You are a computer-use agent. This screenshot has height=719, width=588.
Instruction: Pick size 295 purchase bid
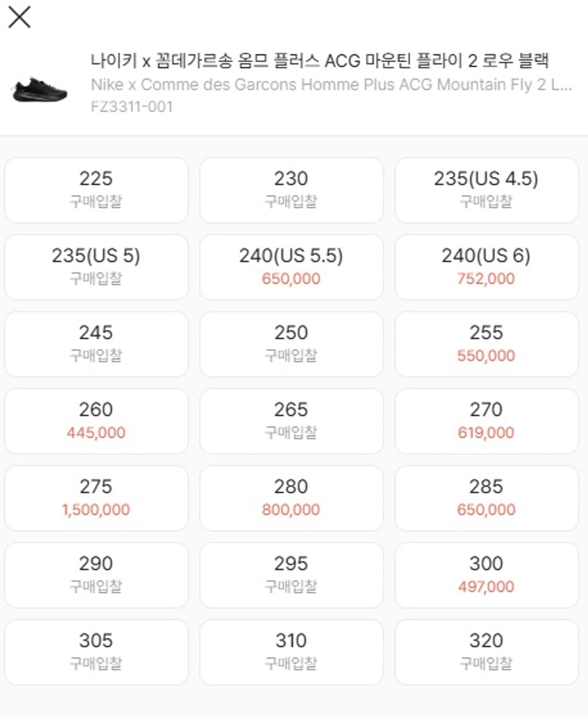(291, 575)
